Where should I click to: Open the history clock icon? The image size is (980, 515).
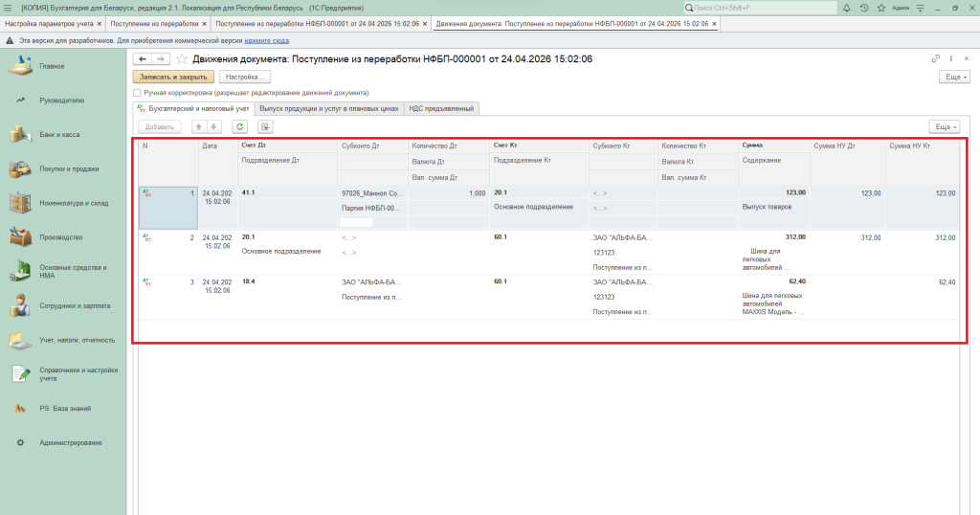[864, 8]
